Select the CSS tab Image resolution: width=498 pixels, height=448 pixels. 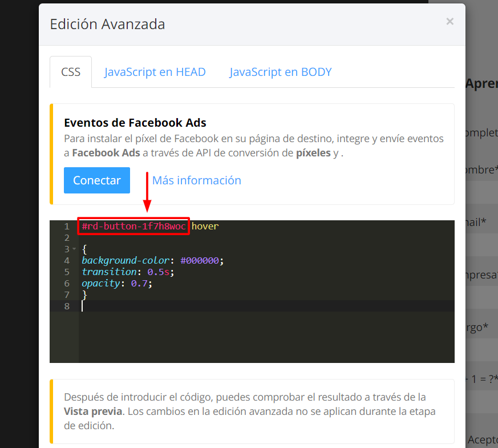coord(70,71)
